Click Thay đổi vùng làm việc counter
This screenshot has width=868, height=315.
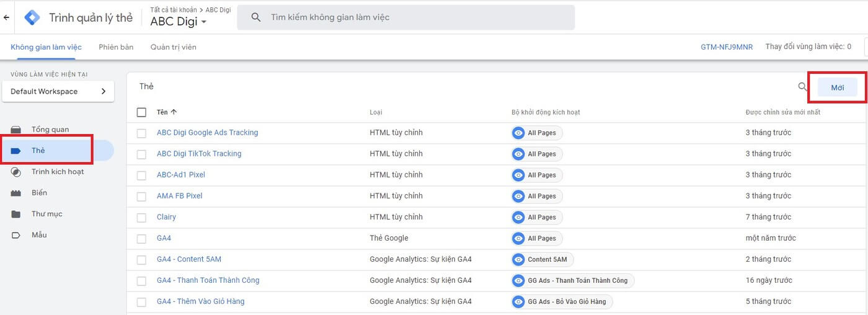[x=808, y=47]
